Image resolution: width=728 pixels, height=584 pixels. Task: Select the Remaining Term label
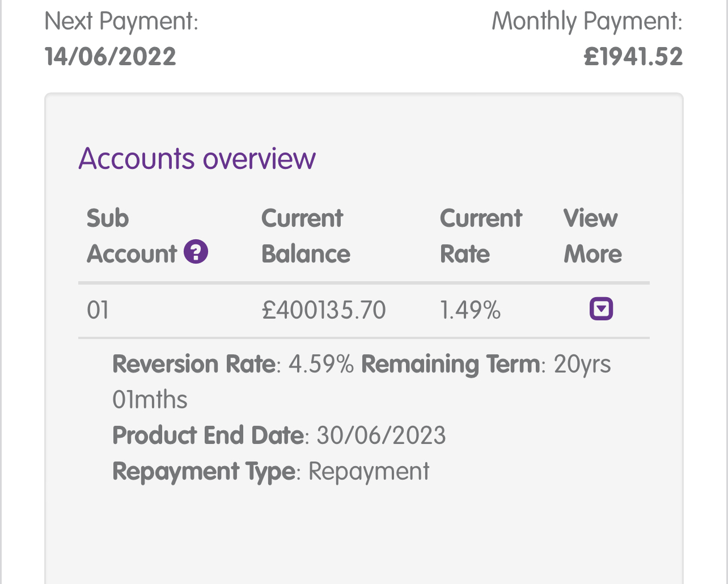point(451,364)
